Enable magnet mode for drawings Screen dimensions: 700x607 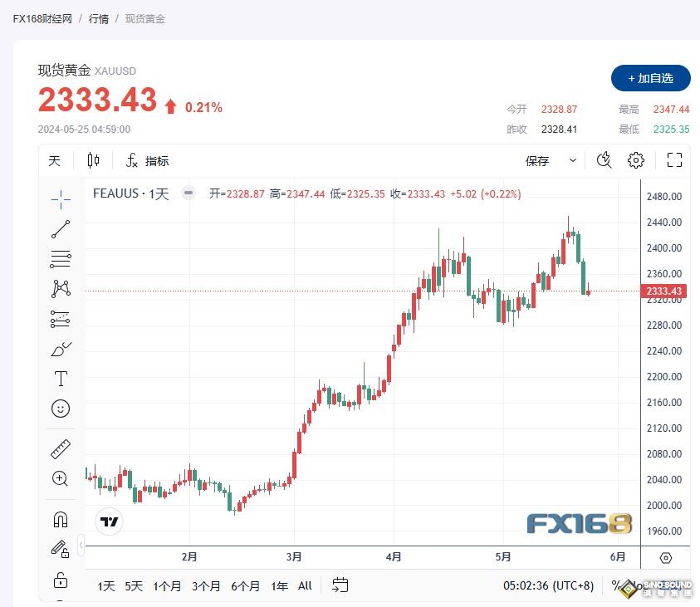[60, 517]
